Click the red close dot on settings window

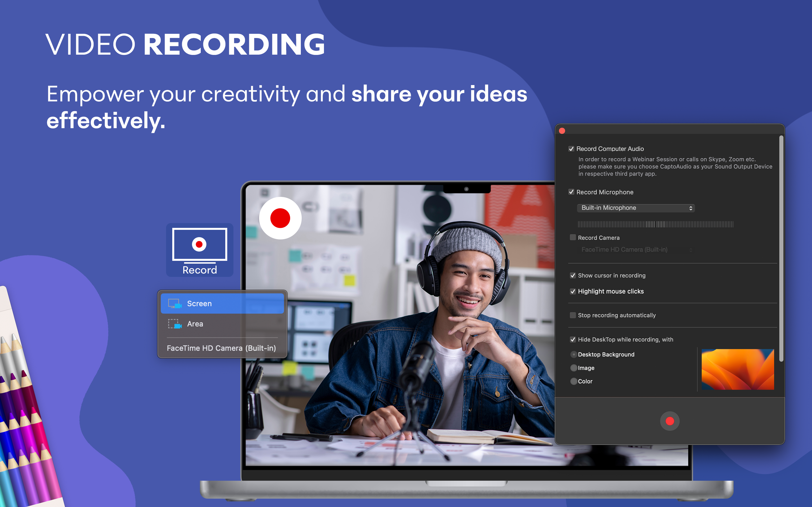click(562, 131)
